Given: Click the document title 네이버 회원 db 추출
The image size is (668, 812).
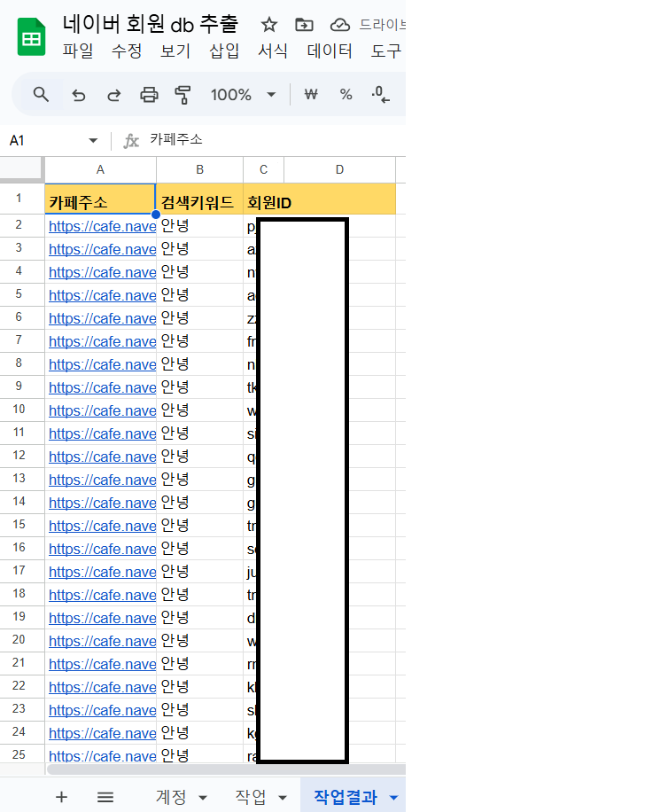Looking at the screenshot, I should pos(150,24).
